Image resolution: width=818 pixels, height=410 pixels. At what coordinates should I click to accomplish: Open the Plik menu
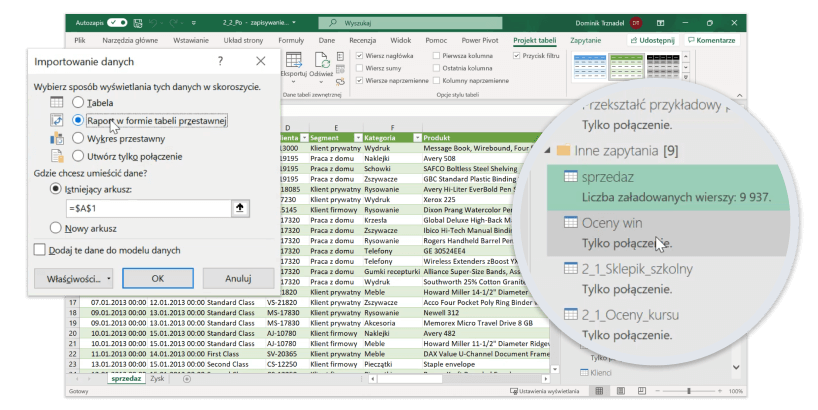tap(80, 40)
